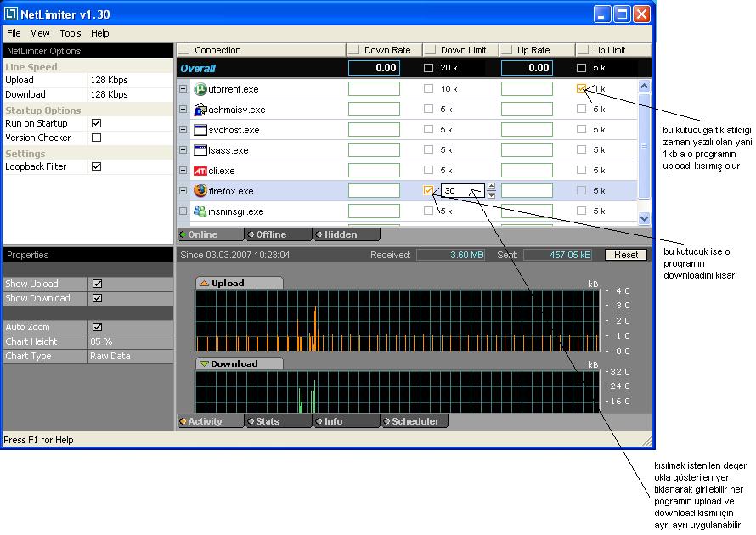Sort by the Down Limit column header
The height and width of the screenshot is (535, 756).
pyautogui.click(x=460, y=50)
